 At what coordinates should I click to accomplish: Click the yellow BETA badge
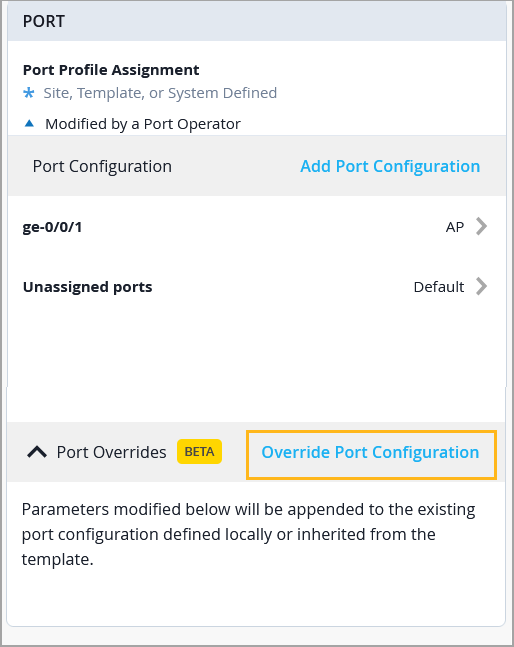pos(199,451)
